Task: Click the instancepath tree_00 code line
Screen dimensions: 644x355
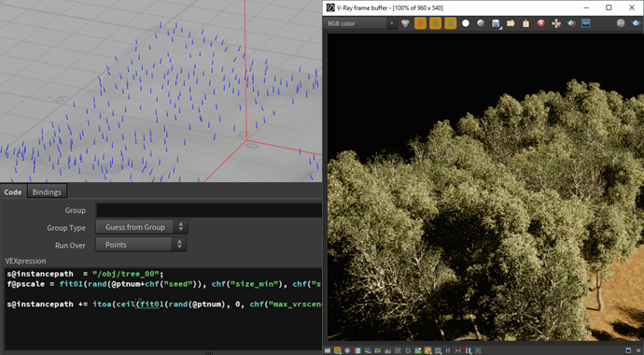Action: coord(86,274)
